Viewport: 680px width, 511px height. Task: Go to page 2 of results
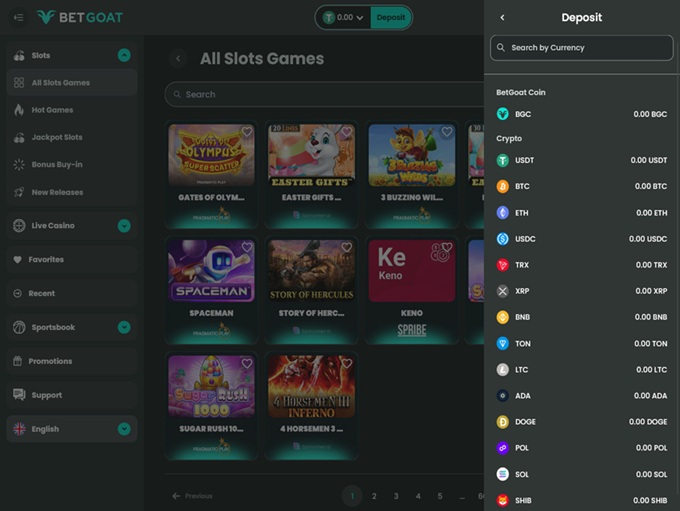click(374, 496)
